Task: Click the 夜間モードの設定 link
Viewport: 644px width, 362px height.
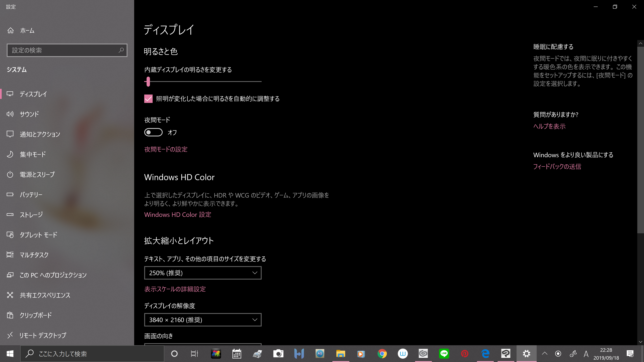Action: 166,149
